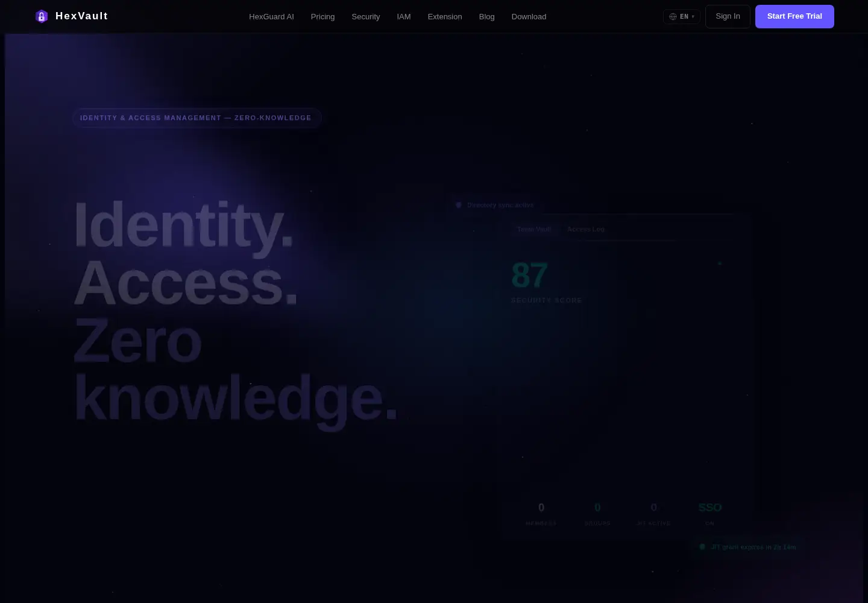The width and height of the screenshot is (868, 603).
Task: Open the HexGuard AI menu item
Action: pos(271,17)
